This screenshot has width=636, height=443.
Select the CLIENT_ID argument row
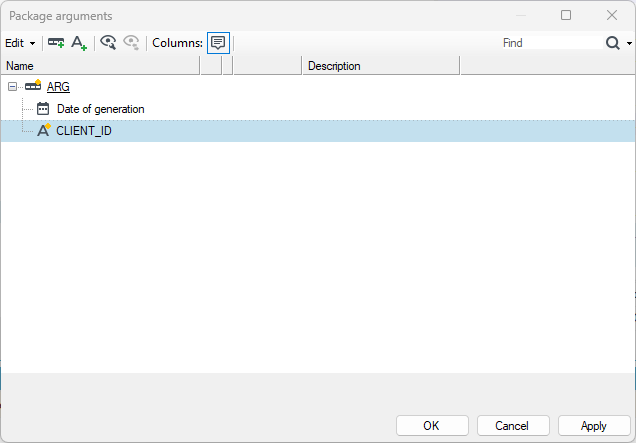click(318, 131)
